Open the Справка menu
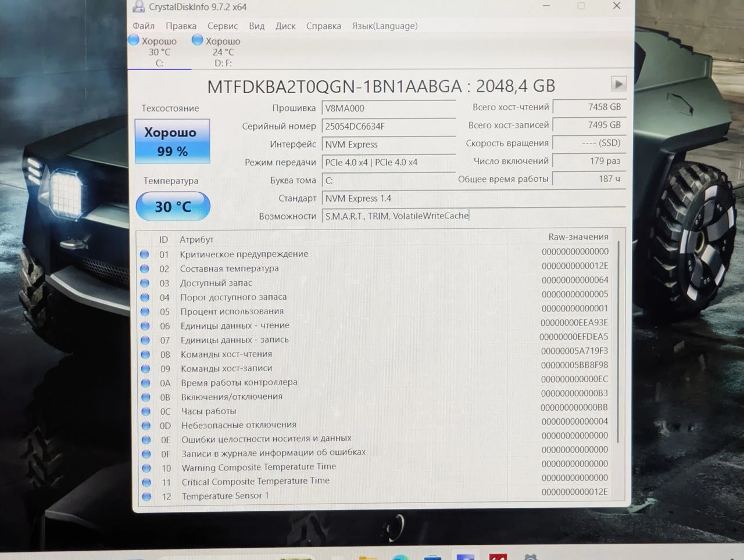 [x=323, y=26]
